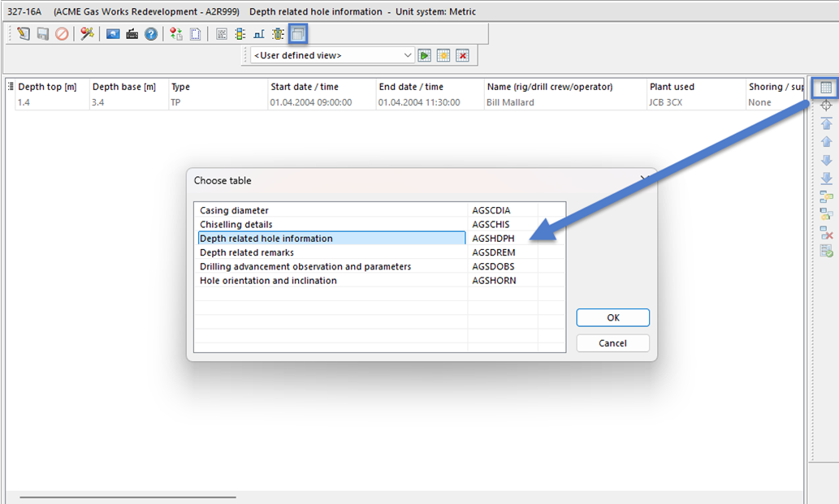Click the move to top arrow icon
The width and height of the screenshot is (839, 504).
826,123
